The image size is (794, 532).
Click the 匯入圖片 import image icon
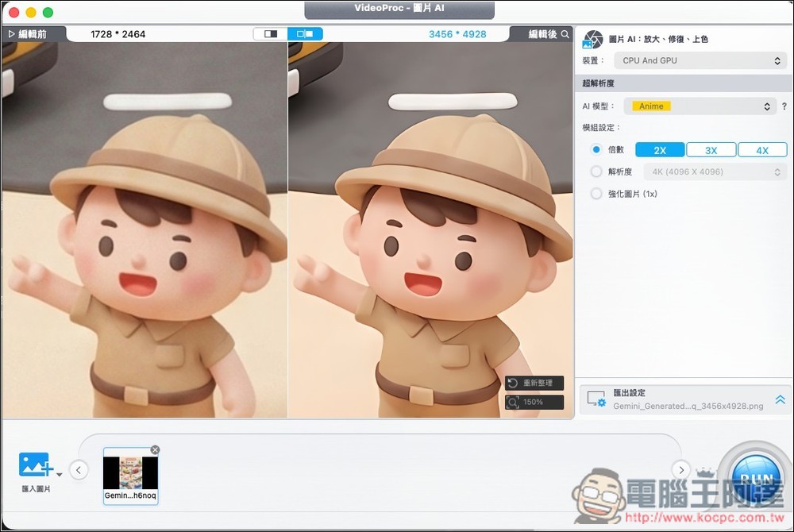pyautogui.click(x=33, y=465)
